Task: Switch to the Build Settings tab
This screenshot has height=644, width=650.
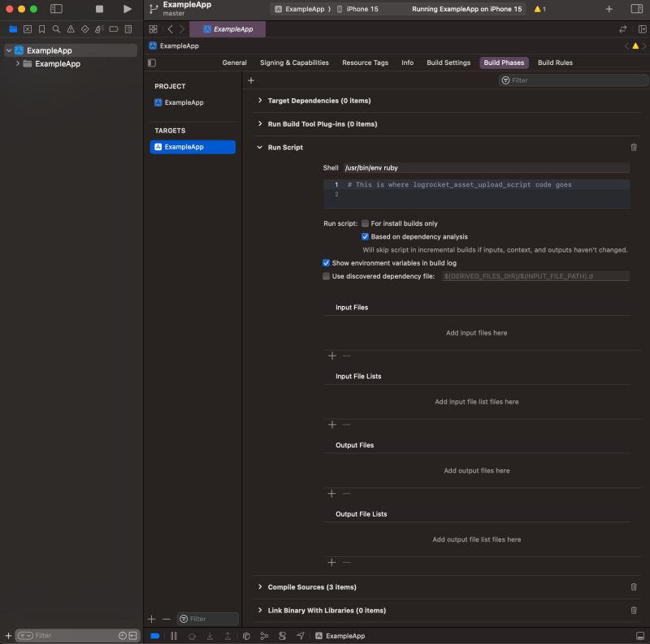Action: point(448,63)
